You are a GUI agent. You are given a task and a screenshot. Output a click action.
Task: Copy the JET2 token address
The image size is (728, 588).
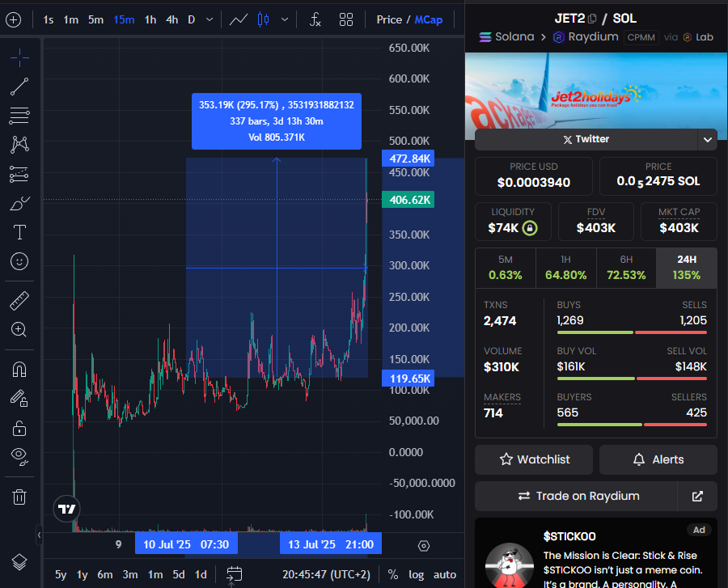click(x=592, y=19)
